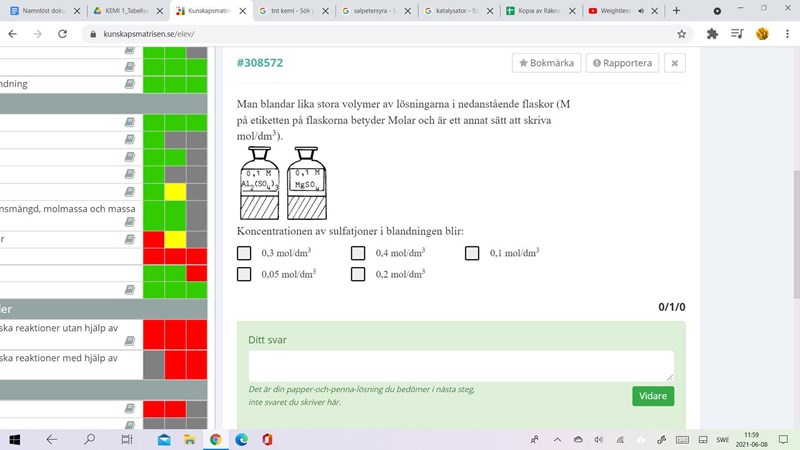The width and height of the screenshot is (800, 450).
Task: Check the 0,4 mol/dm³ answer box
Action: [358, 253]
